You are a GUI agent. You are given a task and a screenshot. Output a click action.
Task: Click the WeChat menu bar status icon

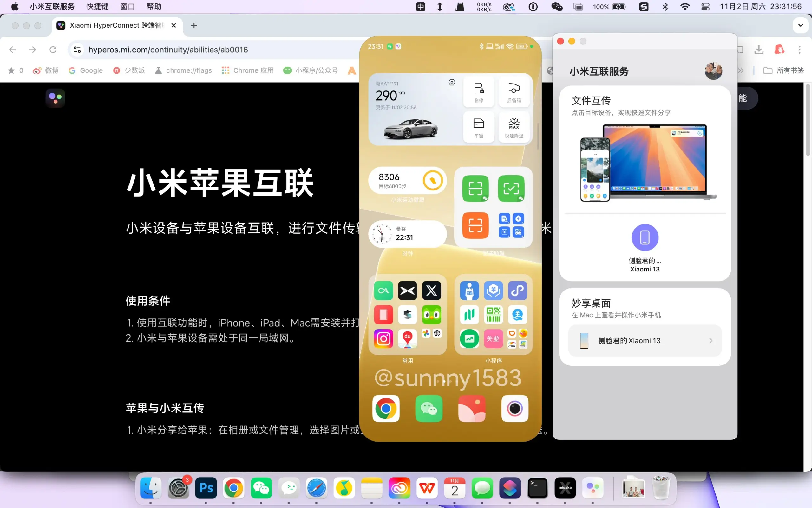(x=557, y=7)
